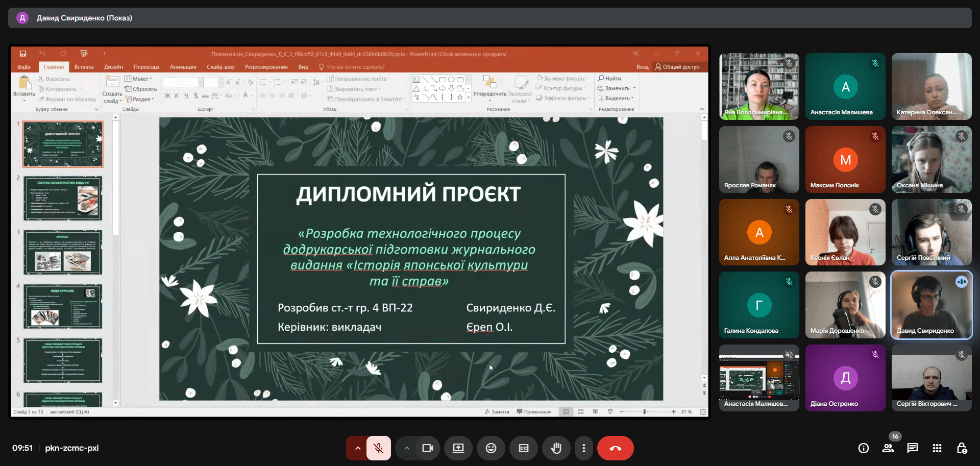The height and width of the screenshot is (466, 980).
Task: Toggle the camera on or off
Action: pyautogui.click(x=427, y=448)
